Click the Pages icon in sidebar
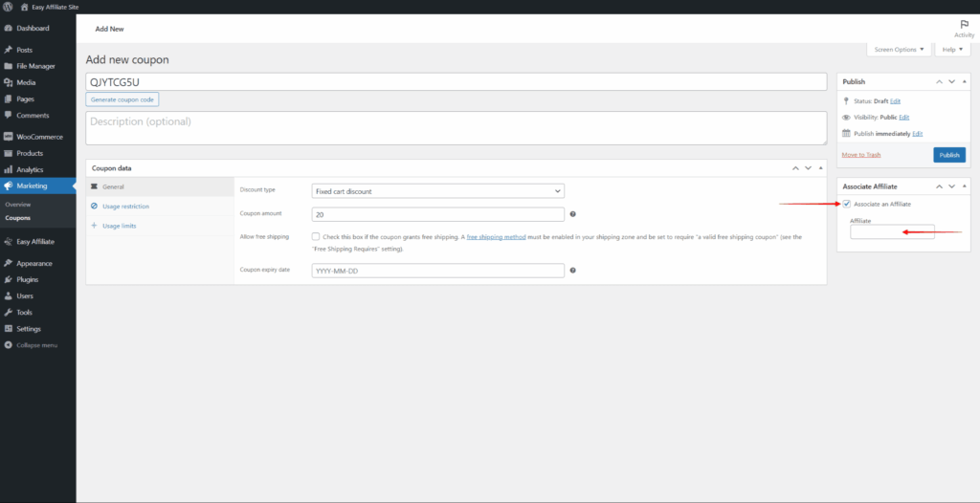This screenshot has width=980, height=503. (x=8, y=98)
